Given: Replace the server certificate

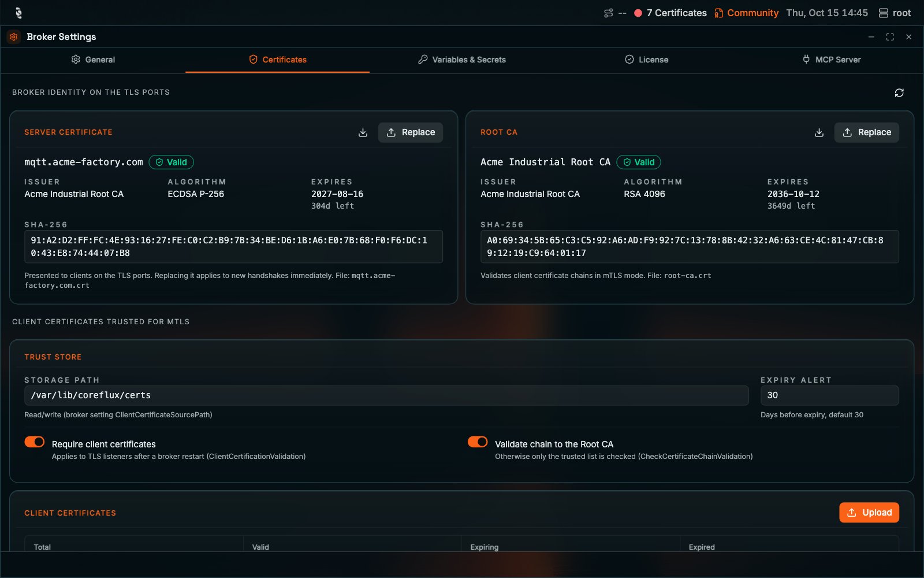Looking at the screenshot, I should [411, 132].
